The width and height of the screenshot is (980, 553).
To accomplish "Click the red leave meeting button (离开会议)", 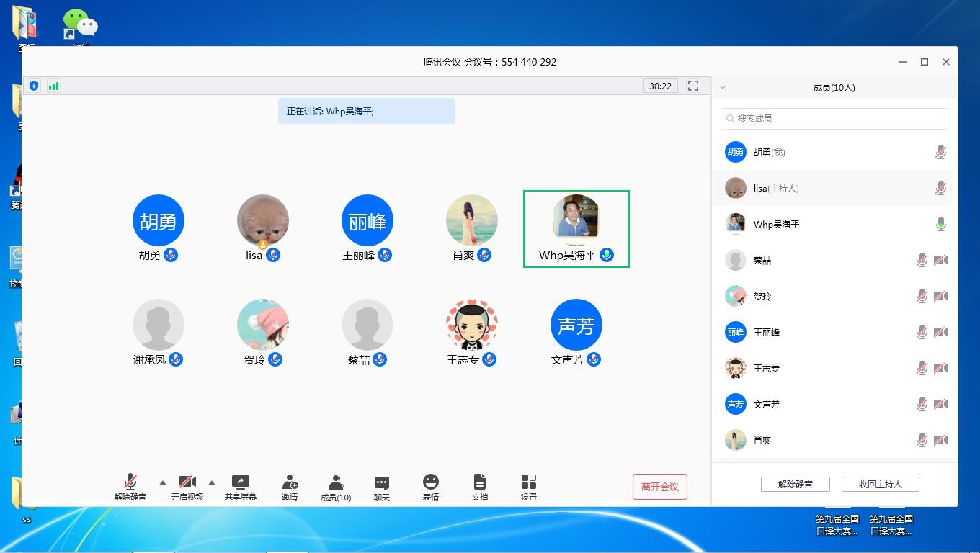I will (x=659, y=487).
